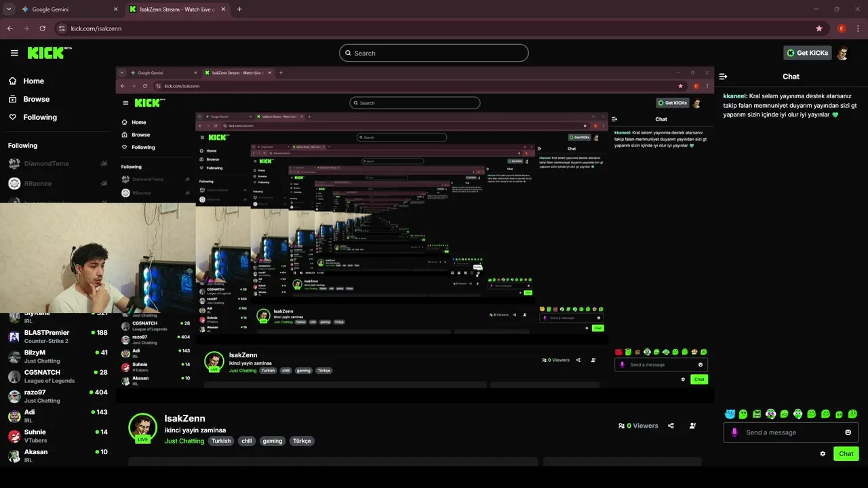Screen dimensions: 868x488
Task: Select the chill tag
Action: click(247, 441)
